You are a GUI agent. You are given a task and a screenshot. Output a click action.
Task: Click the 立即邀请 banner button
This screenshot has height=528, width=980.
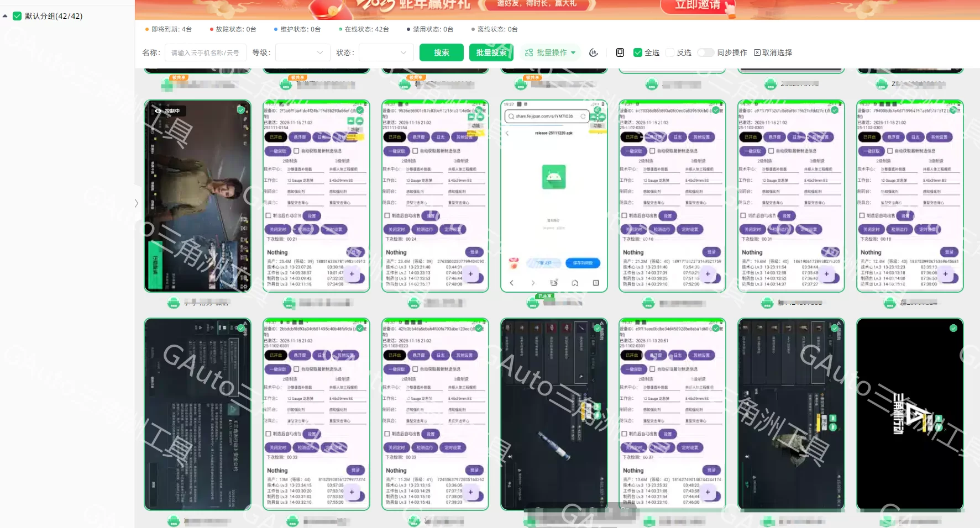click(x=698, y=6)
